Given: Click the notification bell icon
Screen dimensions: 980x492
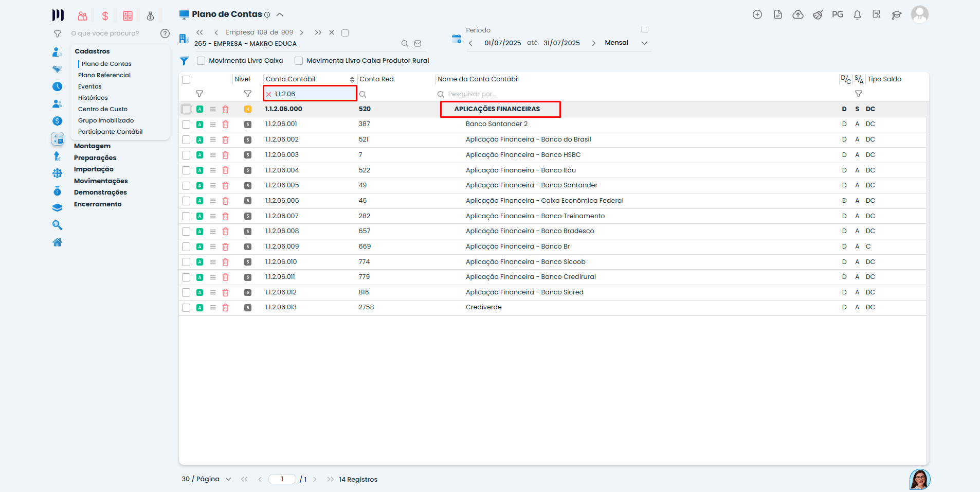Looking at the screenshot, I should click(857, 15).
